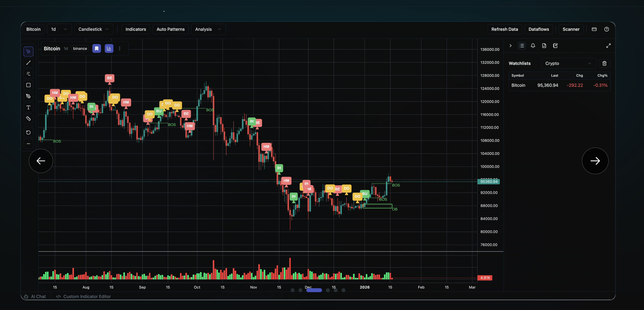Switch to the watchlist panel view
This screenshot has width=644, height=310.
coord(522,46)
